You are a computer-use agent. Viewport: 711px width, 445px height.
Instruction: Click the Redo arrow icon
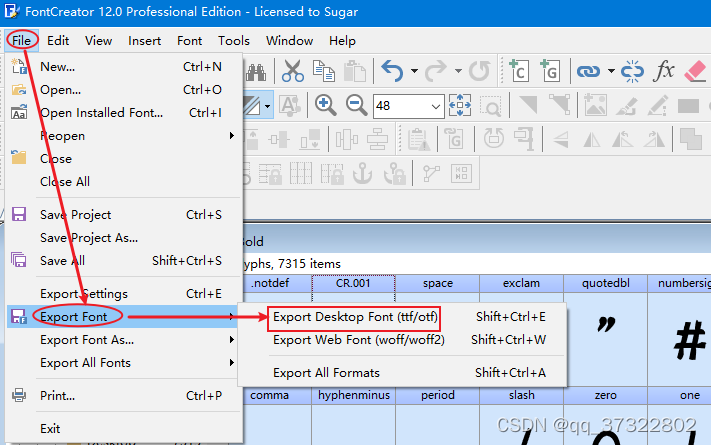(x=436, y=71)
